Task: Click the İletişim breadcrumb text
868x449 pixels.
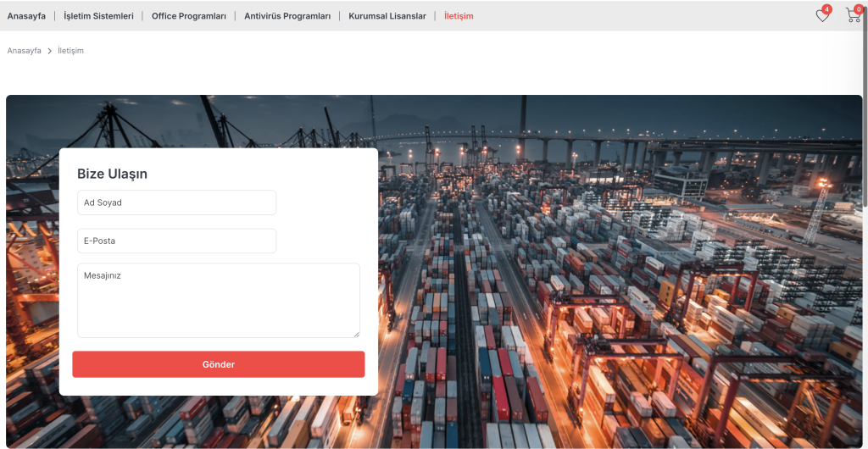Action: 71,51
